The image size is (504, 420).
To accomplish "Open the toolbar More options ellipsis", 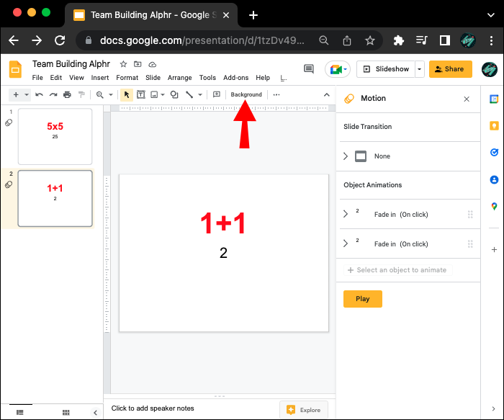I will (x=276, y=94).
